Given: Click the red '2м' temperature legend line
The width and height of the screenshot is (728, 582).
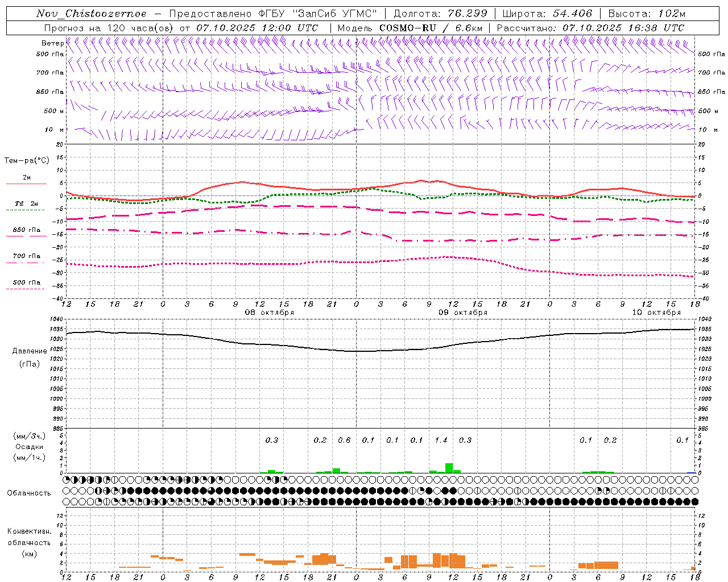Looking at the screenshot, I should 26,184.
